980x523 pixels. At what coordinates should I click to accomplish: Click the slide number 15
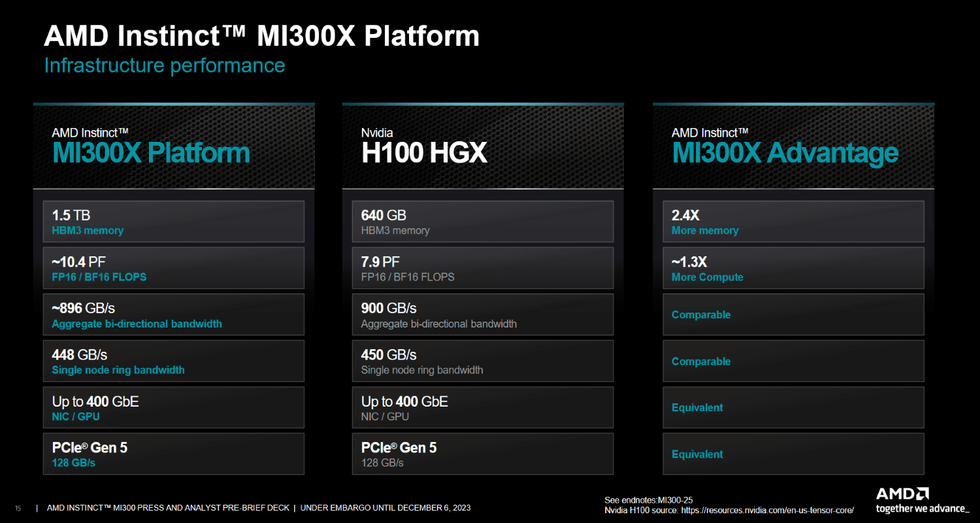pos(18,508)
